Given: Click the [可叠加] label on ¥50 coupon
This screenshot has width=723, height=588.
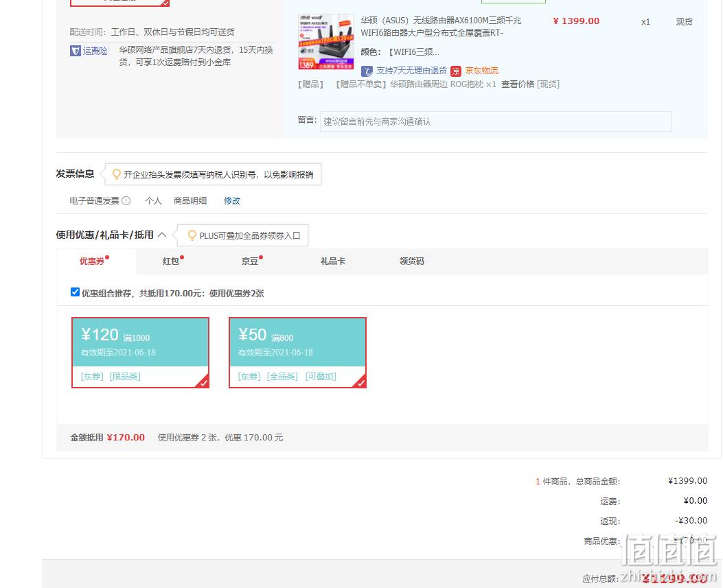Looking at the screenshot, I should (x=321, y=377).
